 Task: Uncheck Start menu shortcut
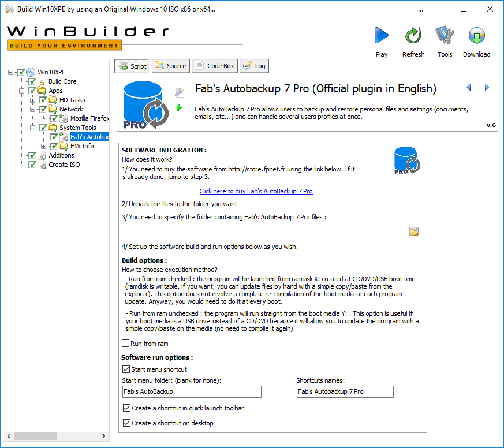(126, 369)
